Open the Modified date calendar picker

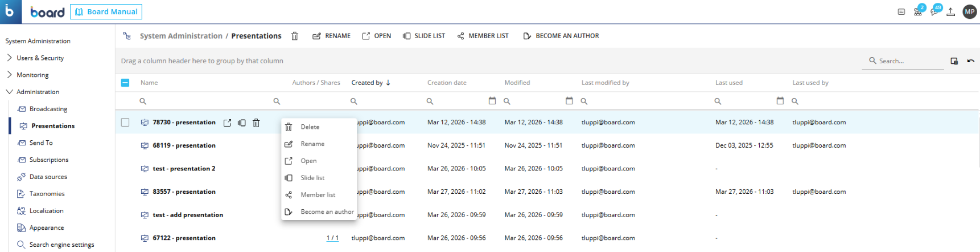point(569,100)
